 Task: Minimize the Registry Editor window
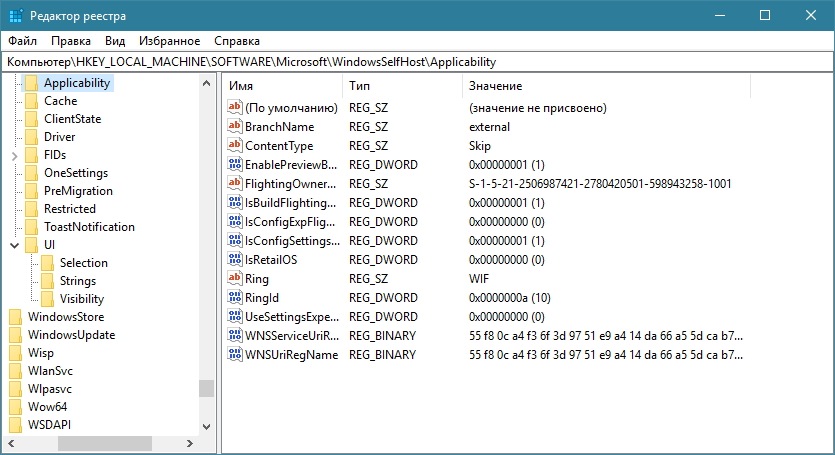click(720, 15)
